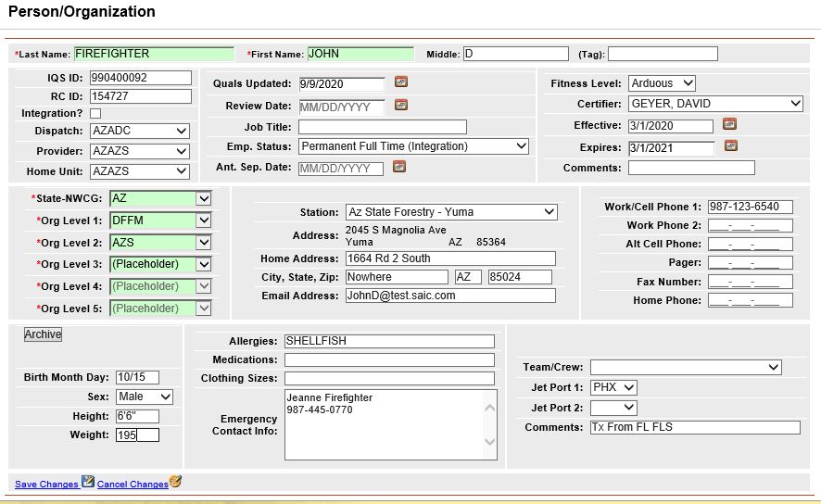Click the Archive button
The image size is (821, 504).
[x=43, y=334]
